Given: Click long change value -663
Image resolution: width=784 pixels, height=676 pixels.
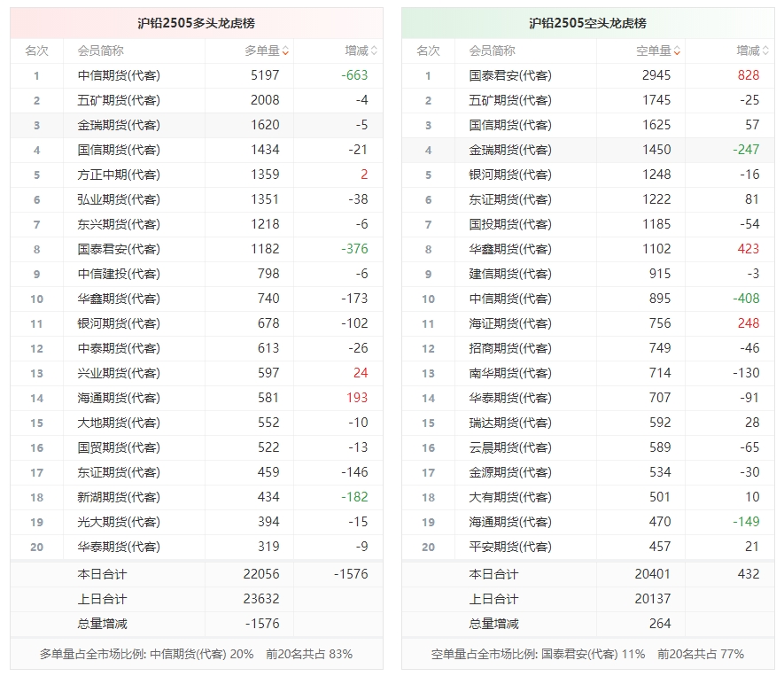Looking at the screenshot, I should (x=354, y=75).
